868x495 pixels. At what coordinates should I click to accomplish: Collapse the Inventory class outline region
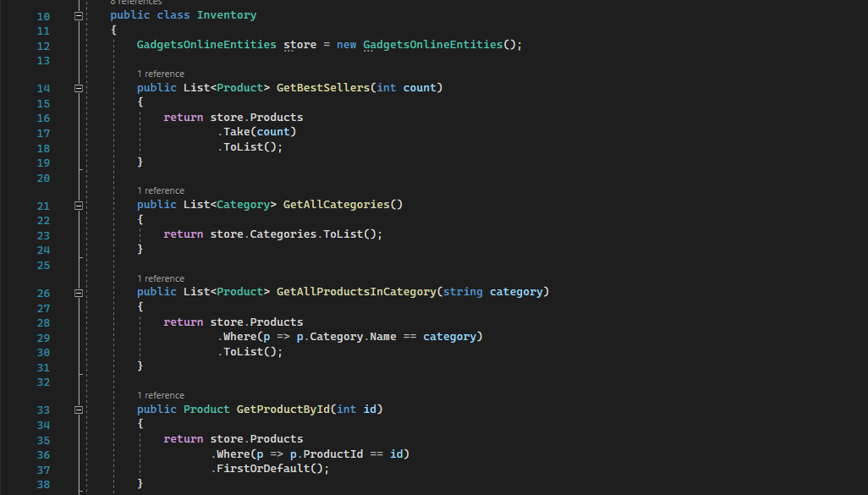[79, 16]
